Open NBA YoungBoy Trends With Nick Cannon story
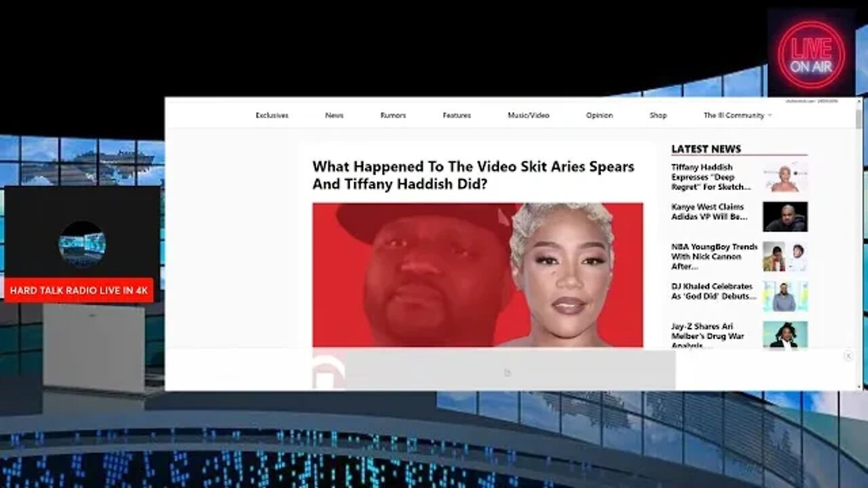868x488 pixels. click(x=714, y=257)
